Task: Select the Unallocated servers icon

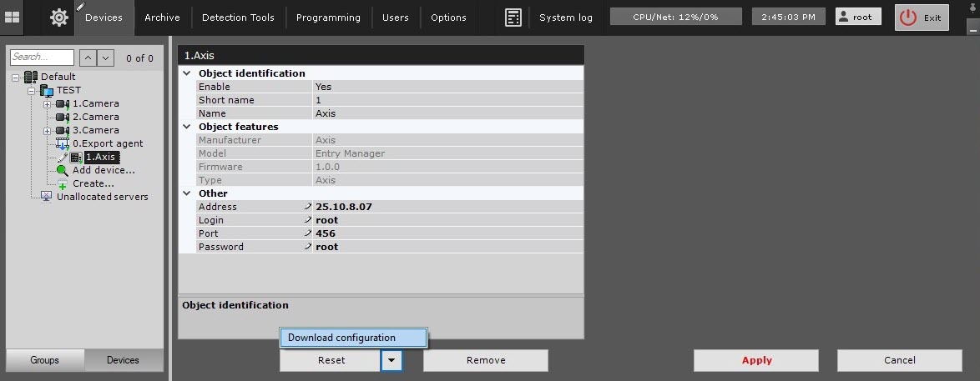Action: point(46,197)
